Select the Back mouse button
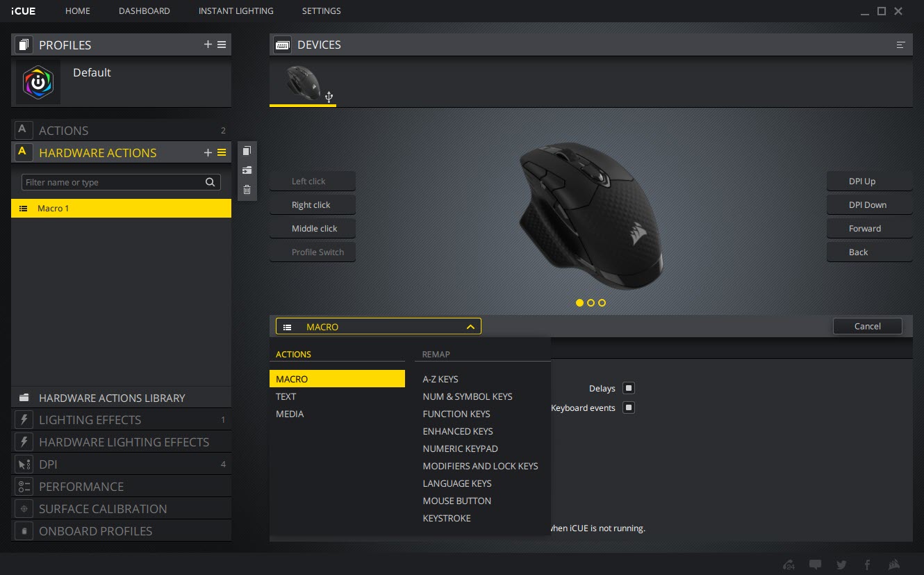924x575 pixels. pos(869,252)
